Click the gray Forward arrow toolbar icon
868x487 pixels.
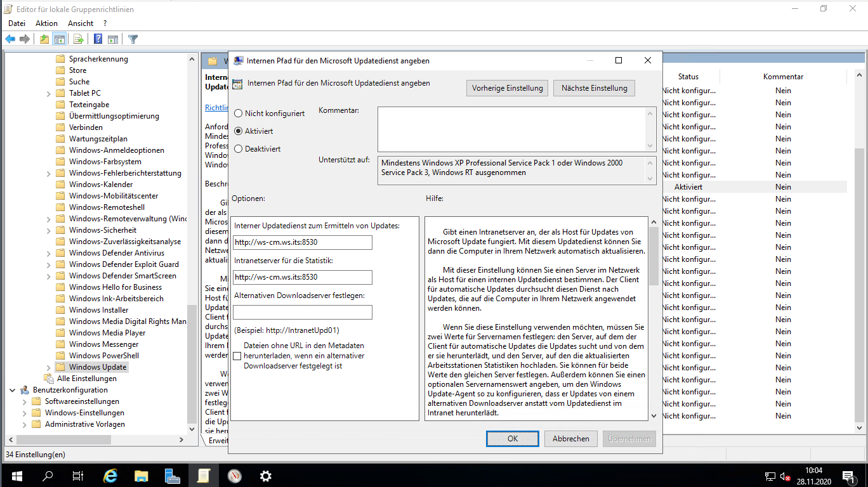(x=25, y=39)
